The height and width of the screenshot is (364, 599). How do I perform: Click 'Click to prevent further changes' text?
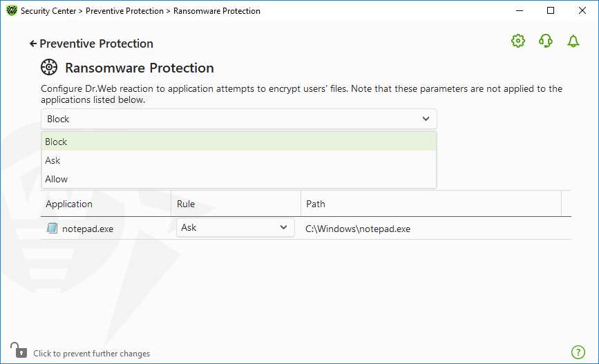(x=92, y=354)
